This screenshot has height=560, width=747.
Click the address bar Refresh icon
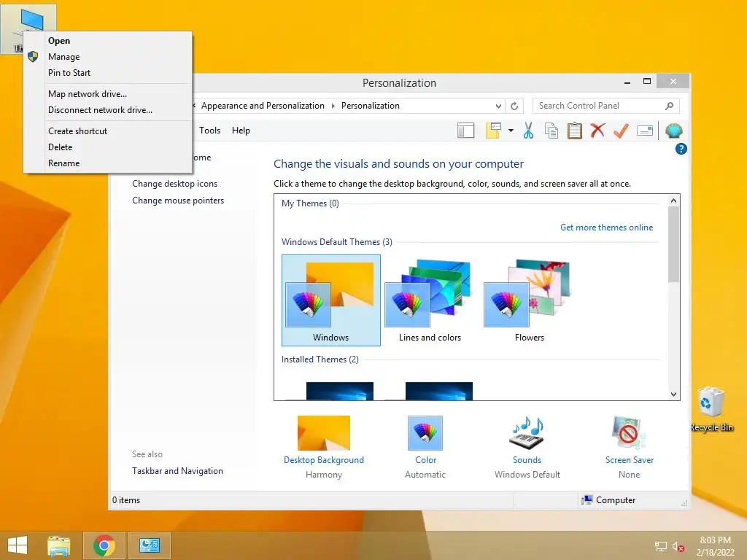point(514,106)
